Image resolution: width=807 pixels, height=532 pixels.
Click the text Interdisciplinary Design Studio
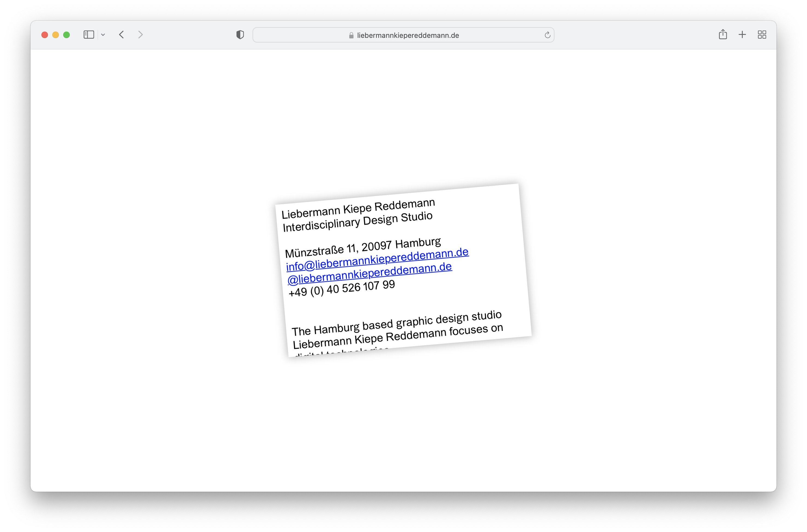[357, 222]
